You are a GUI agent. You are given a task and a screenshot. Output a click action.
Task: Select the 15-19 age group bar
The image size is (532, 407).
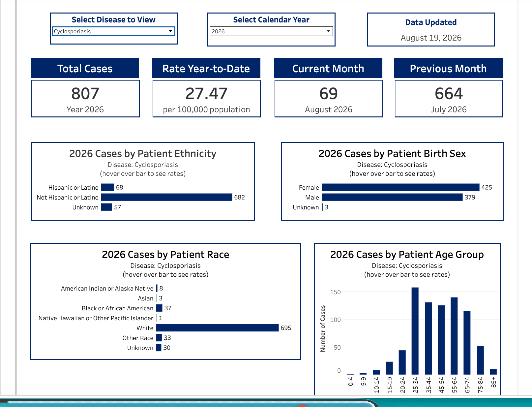[389, 368]
